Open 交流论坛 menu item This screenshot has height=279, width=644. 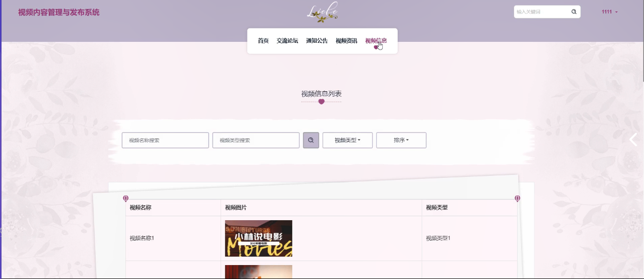(x=287, y=41)
